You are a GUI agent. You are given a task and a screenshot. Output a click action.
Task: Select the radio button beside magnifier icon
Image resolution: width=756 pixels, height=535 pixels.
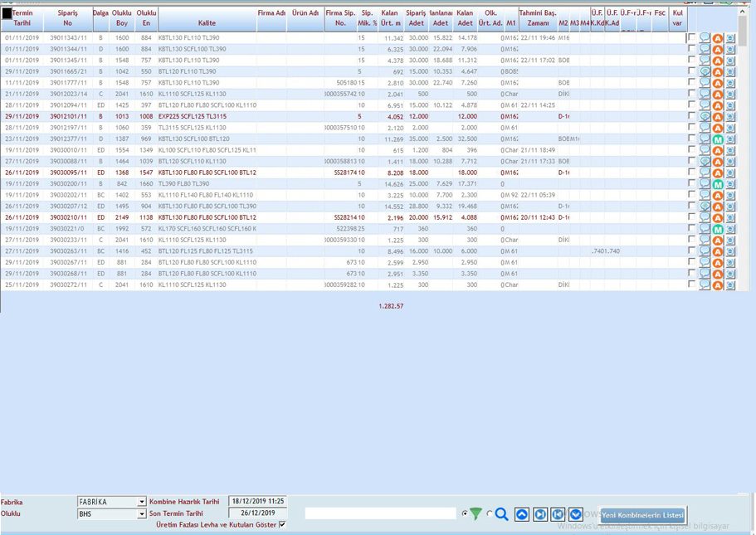[490, 514]
